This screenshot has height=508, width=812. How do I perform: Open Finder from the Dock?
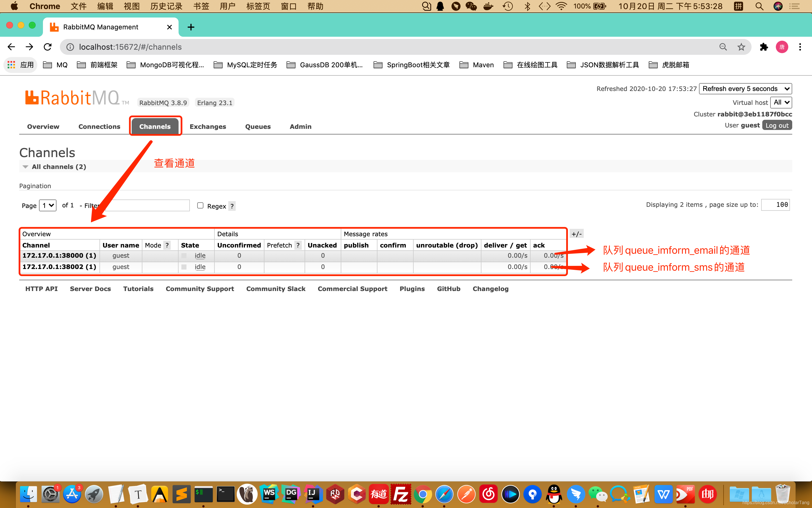click(x=28, y=494)
